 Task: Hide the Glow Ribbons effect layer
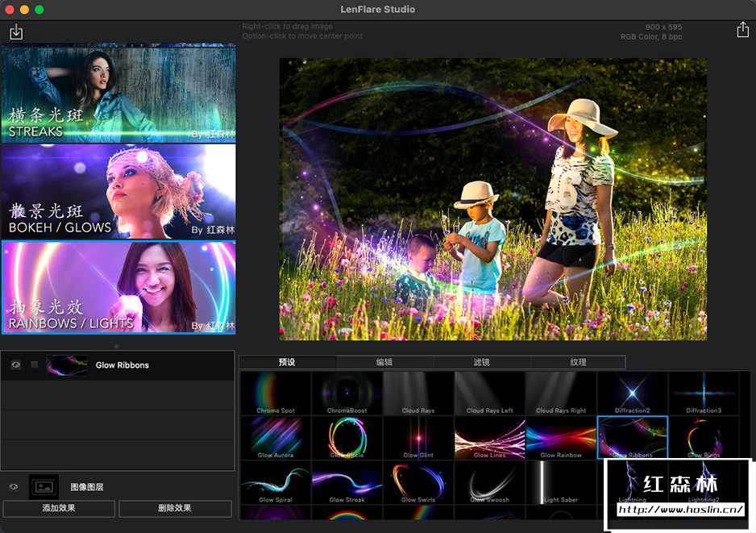coord(15,365)
